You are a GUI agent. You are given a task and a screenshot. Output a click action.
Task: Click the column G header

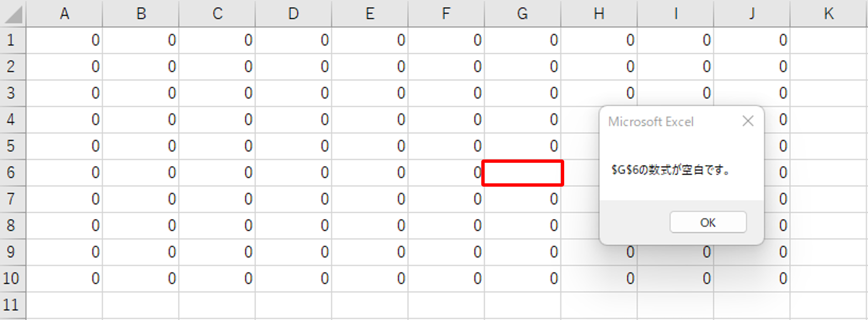(522, 14)
